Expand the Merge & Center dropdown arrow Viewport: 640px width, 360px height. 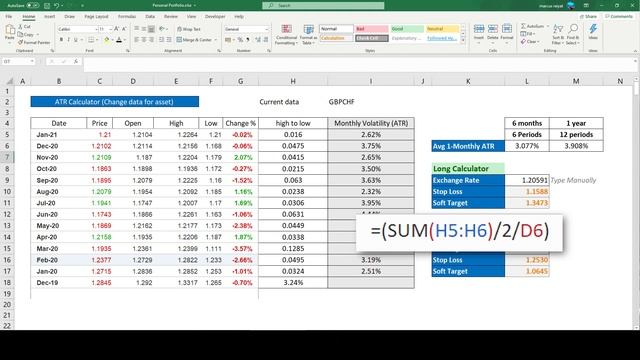pos(216,40)
